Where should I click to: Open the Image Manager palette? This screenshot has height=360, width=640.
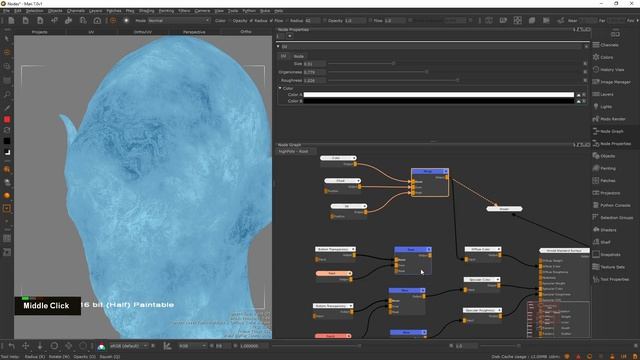611,82
